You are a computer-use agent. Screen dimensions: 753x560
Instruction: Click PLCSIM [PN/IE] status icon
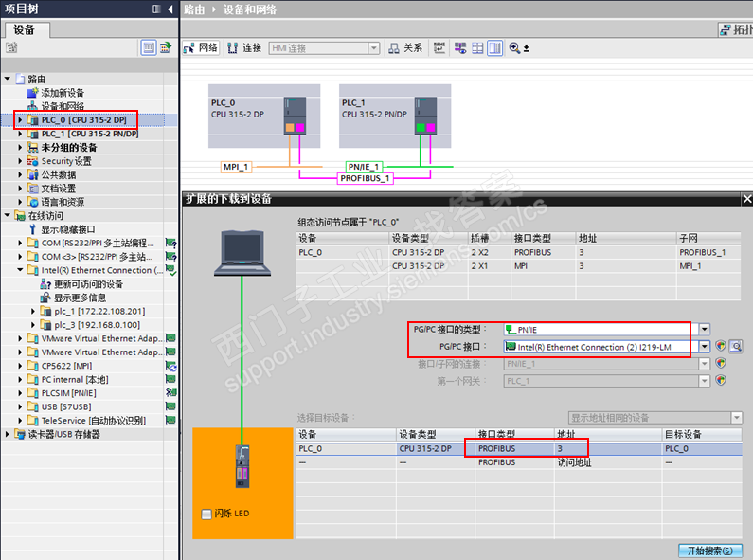point(170,393)
